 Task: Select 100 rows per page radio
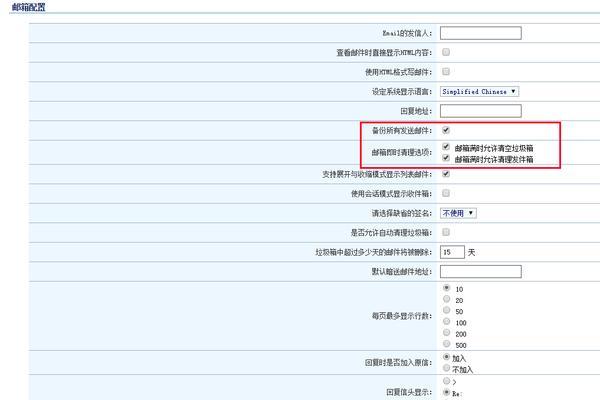coord(446,322)
